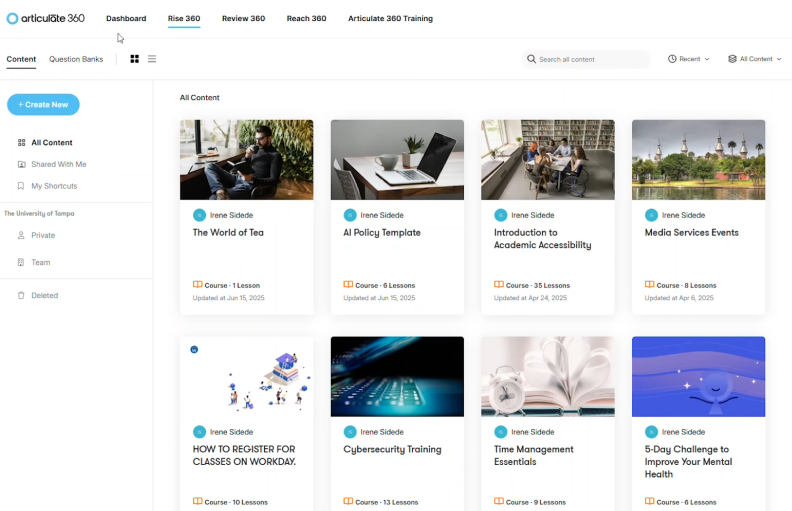Expand the All Content filter dropdown

click(752, 59)
